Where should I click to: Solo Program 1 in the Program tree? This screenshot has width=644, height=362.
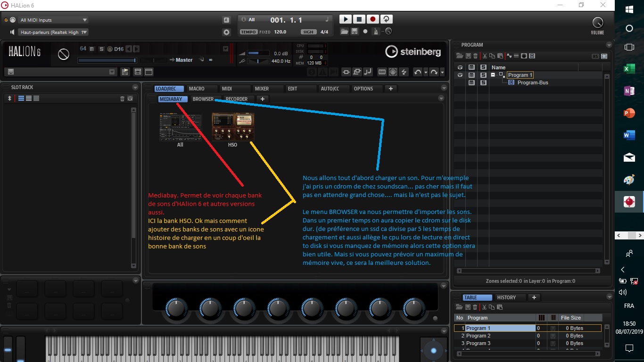point(483,75)
